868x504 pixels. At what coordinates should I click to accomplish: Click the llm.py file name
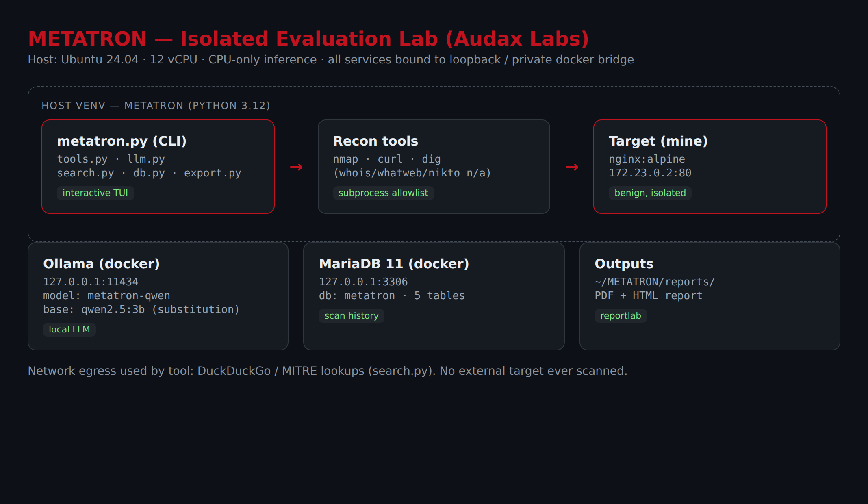coord(146,159)
